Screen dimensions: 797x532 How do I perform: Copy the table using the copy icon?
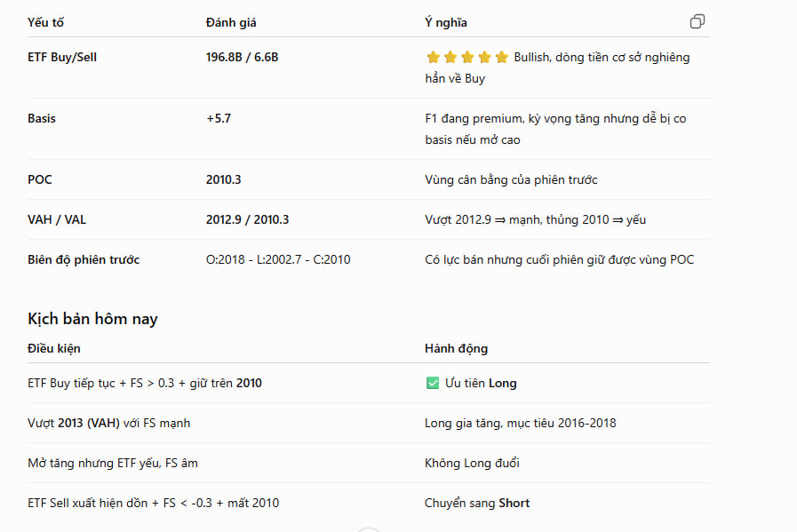pyautogui.click(x=697, y=21)
